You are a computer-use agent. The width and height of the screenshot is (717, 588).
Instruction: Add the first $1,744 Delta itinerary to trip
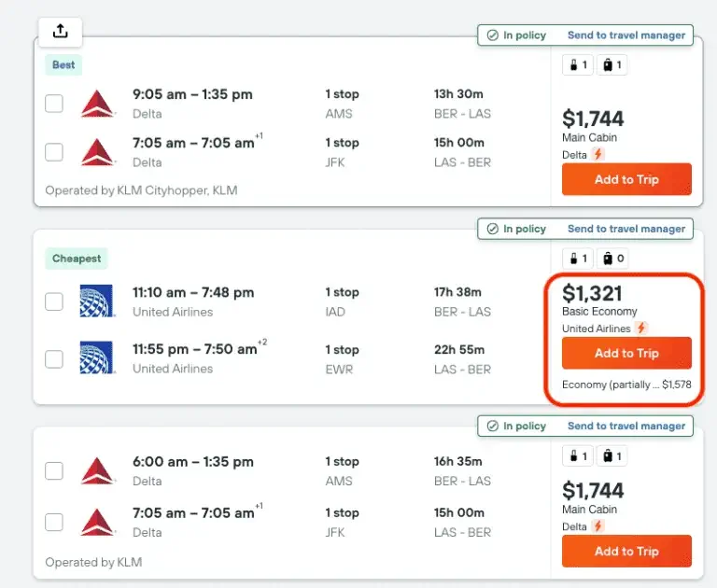[x=626, y=179]
